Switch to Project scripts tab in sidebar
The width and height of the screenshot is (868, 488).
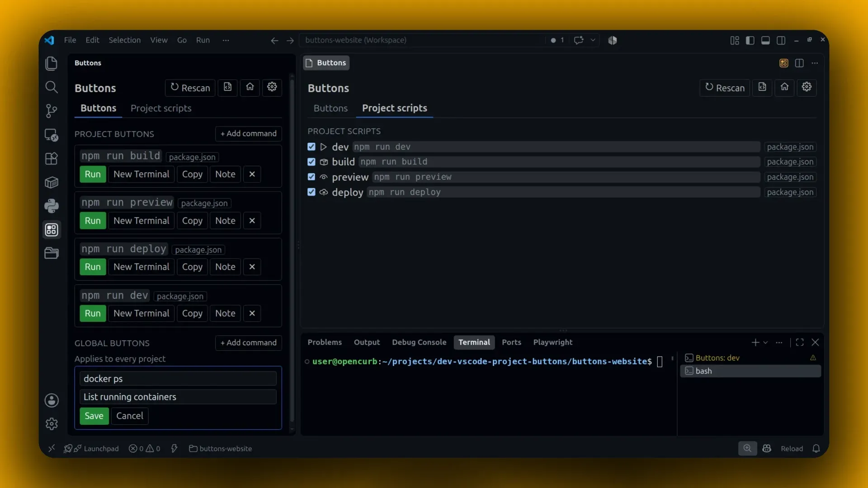[161, 108]
